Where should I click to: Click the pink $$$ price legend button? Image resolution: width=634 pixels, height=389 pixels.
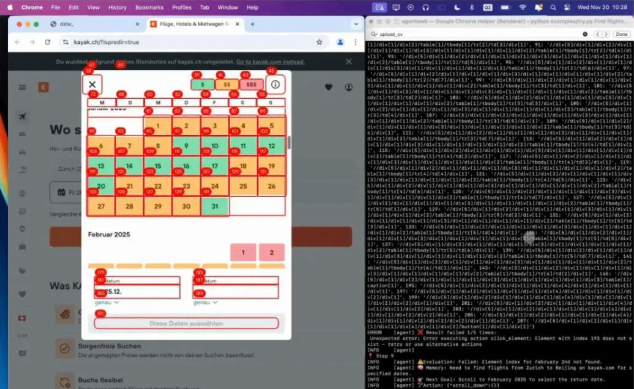click(x=251, y=85)
